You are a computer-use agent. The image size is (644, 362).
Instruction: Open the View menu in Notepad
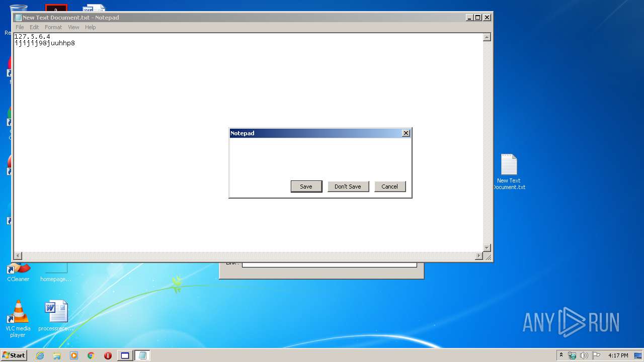pos(73,27)
